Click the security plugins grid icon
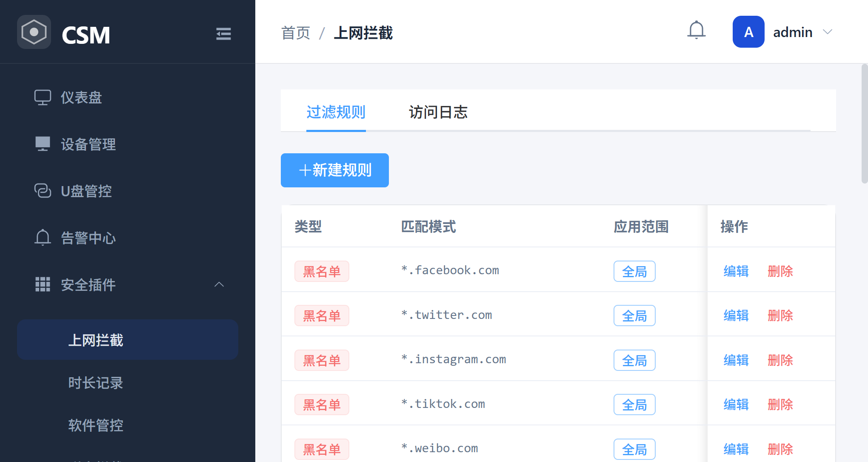 click(x=43, y=284)
